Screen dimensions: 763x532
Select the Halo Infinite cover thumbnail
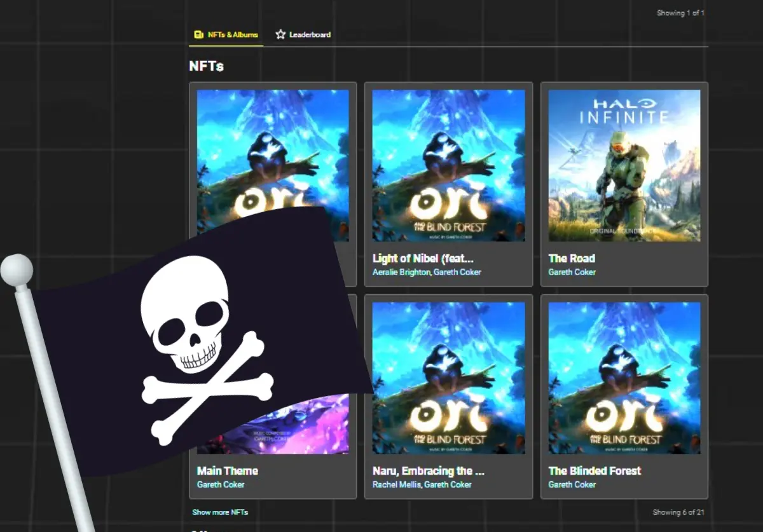[x=624, y=165]
